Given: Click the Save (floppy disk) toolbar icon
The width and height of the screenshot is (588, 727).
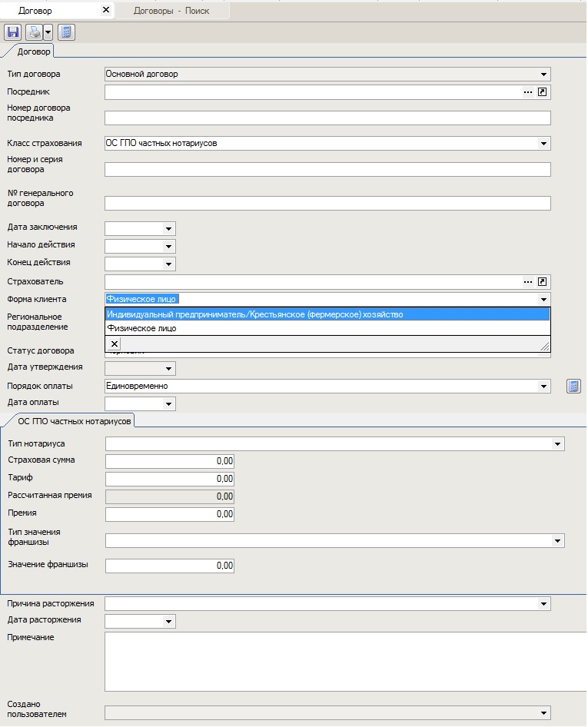Looking at the screenshot, I should (13, 32).
